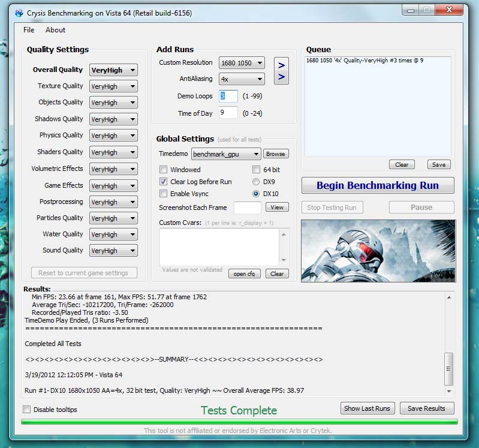Screen dimensions: 479x448
Task: Click Begin Benchmarking Run button
Action: pos(378,185)
